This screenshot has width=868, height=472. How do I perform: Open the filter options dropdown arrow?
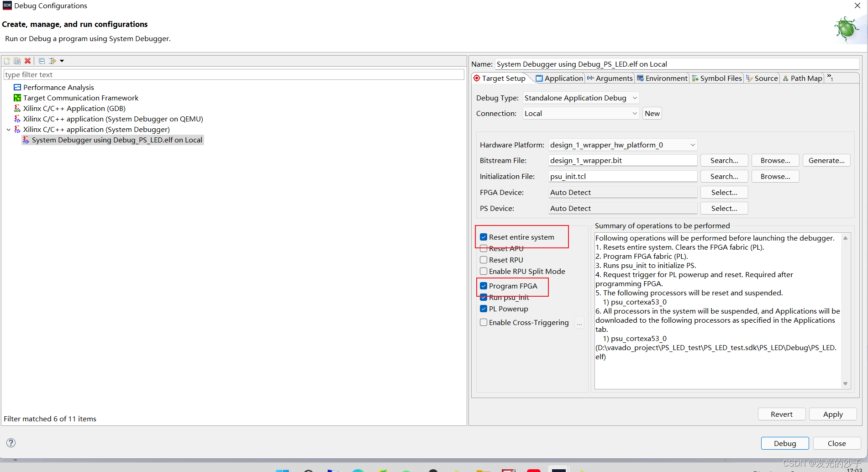click(62, 61)
